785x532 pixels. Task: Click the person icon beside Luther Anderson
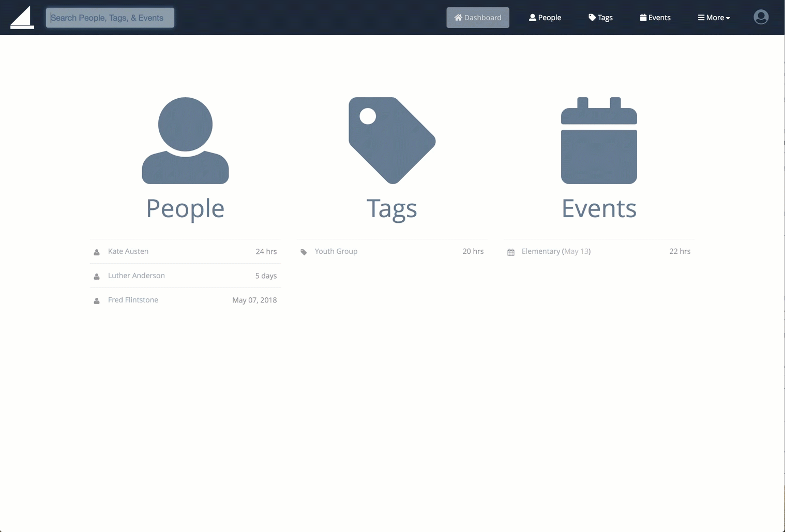97,277
